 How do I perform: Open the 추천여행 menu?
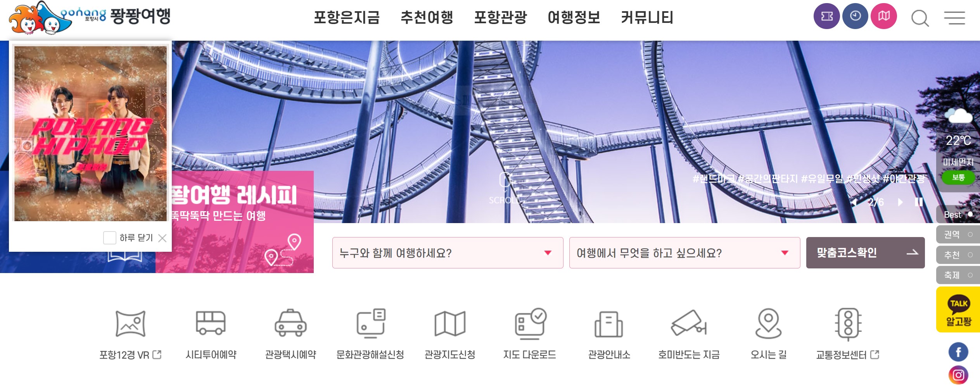[427, 17]
